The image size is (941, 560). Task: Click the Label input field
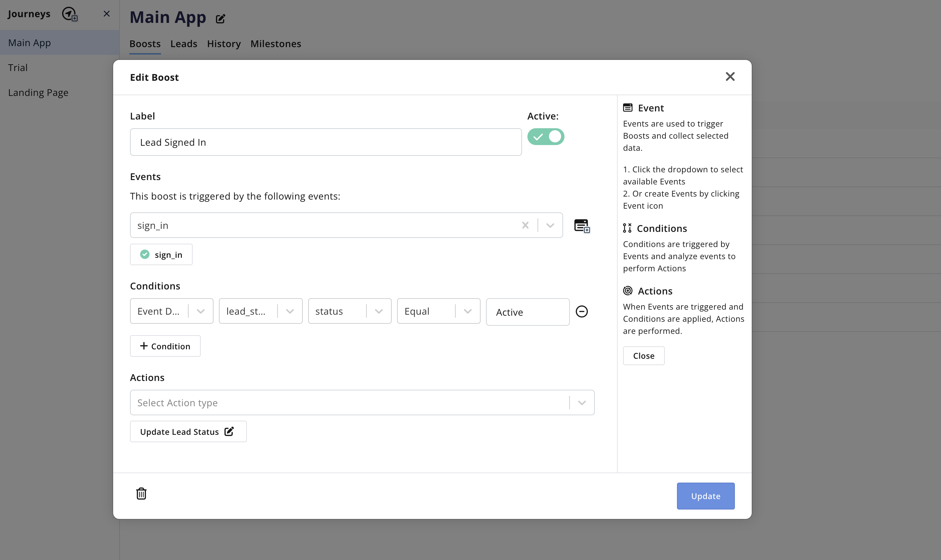pyautogui.click(x=325, y=142)
